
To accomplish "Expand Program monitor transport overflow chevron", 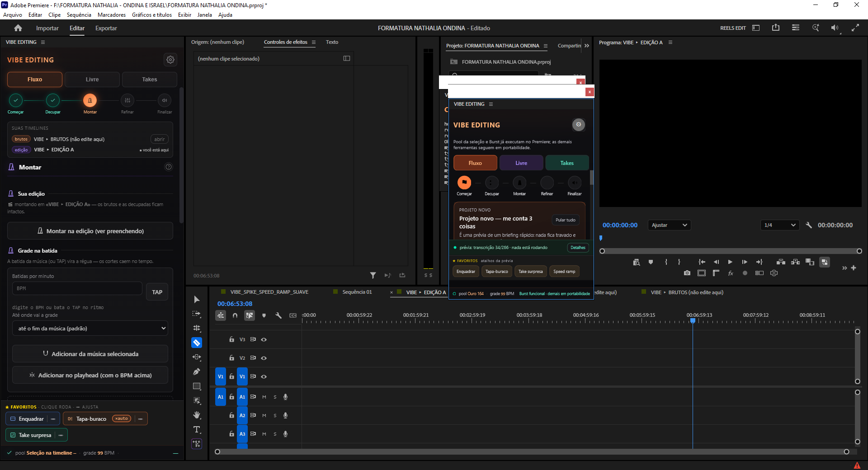I will (844, 268).
